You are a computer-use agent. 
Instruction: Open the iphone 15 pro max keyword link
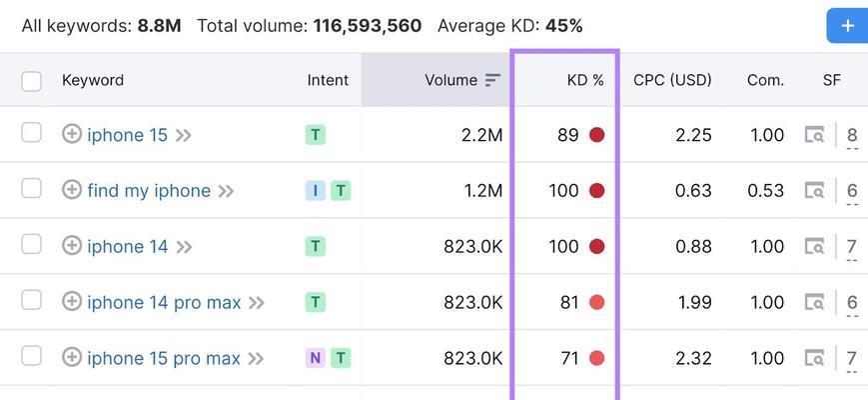pos(164,358)
